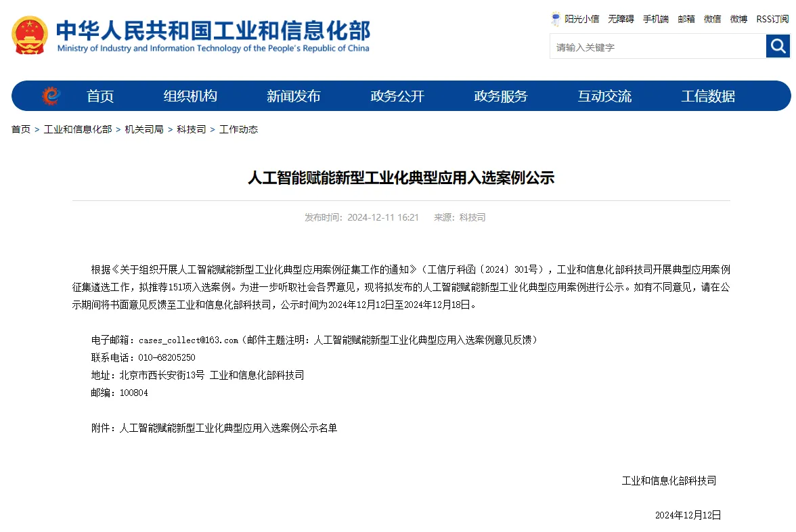Open the 首页 navigation menu item
This screenshot has width=796, height=532.
[x=100, y=96]
